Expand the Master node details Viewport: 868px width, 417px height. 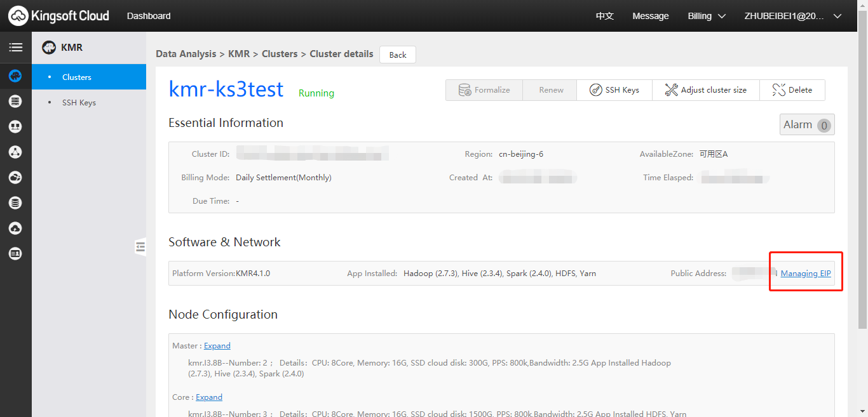point(217,346)
